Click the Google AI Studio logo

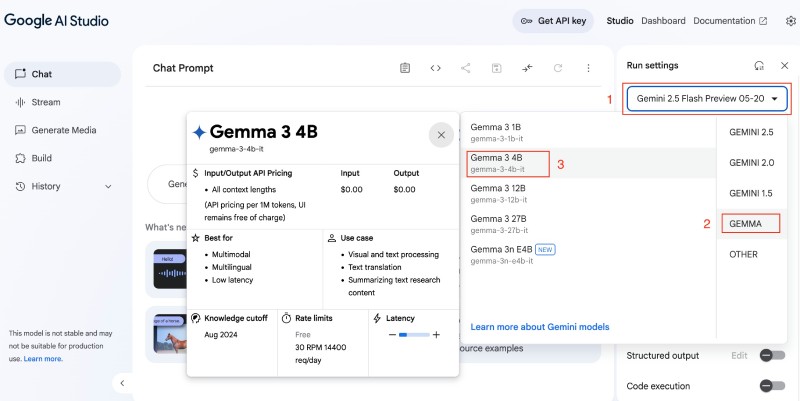tap(56, 20)
